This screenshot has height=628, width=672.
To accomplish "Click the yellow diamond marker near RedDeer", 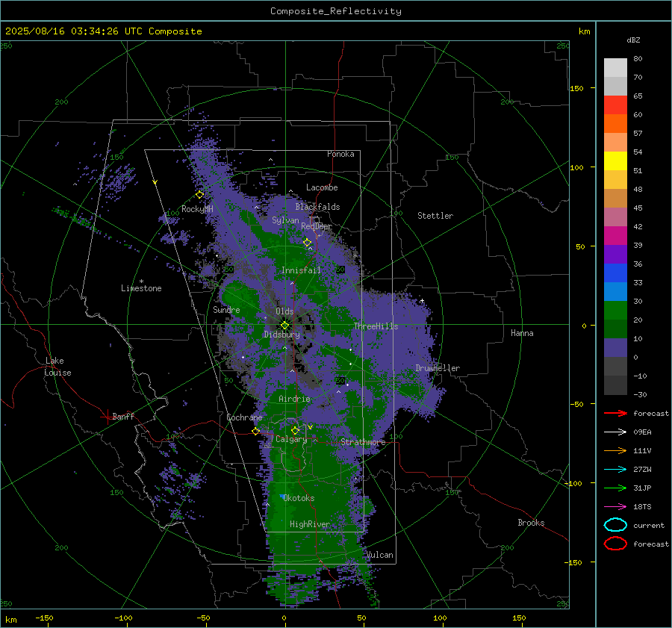I will point(307,243).
